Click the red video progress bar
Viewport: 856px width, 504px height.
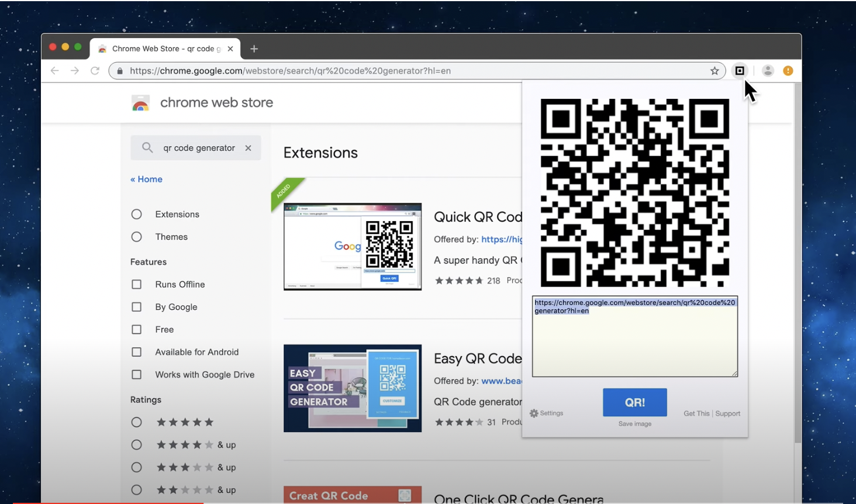tap(108, 502)
